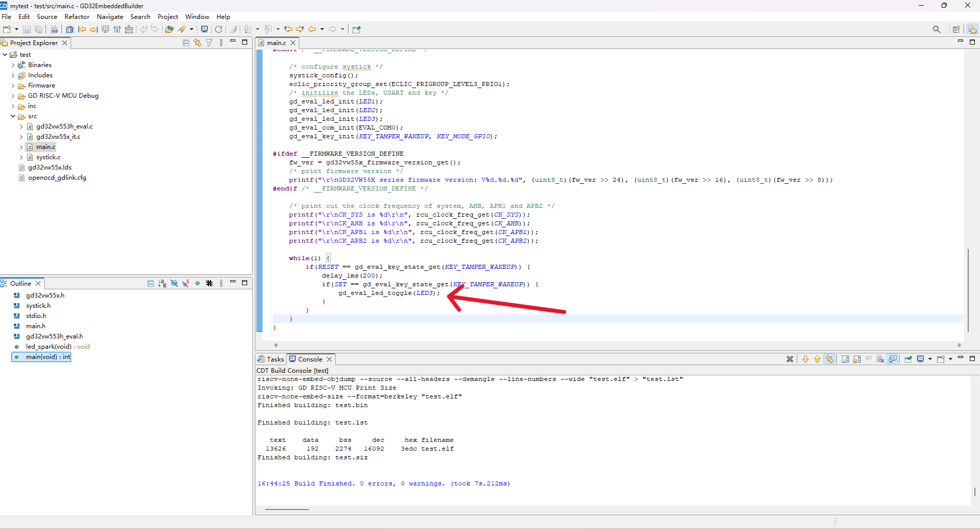Toggle Hide Static Members in Outline

coord(186,283)
